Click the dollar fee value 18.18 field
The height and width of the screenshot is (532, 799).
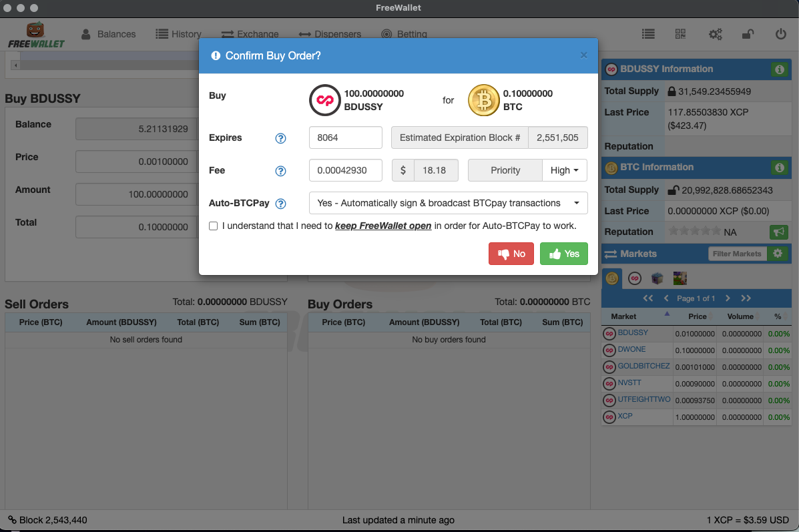coord(436,170)
